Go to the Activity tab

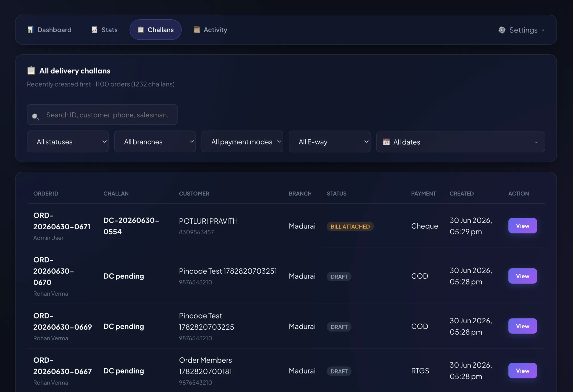(210, 30)
